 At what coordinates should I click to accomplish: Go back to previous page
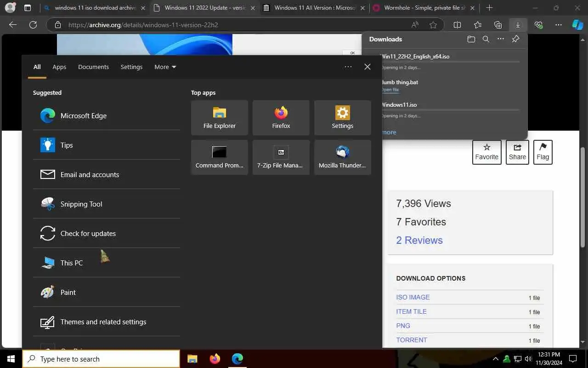13,25
